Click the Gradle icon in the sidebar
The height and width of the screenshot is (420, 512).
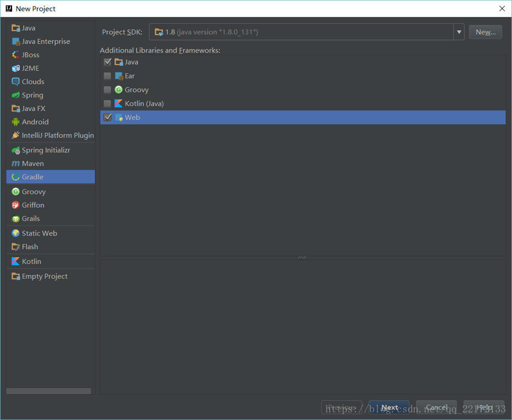pyautogui.click(x=16, y=177)
